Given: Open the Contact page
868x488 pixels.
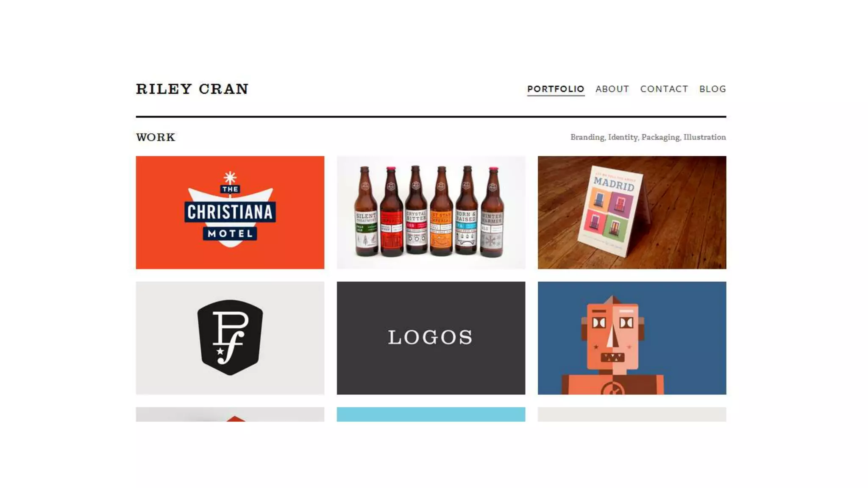Looking at the screenshot, I should pyautogui.click(x=664, y=89).
